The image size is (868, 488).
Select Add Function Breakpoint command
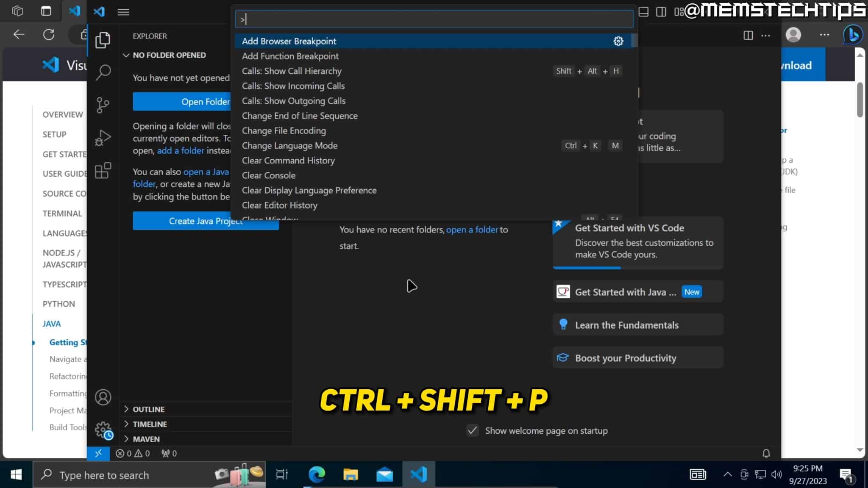coord(434,56)
